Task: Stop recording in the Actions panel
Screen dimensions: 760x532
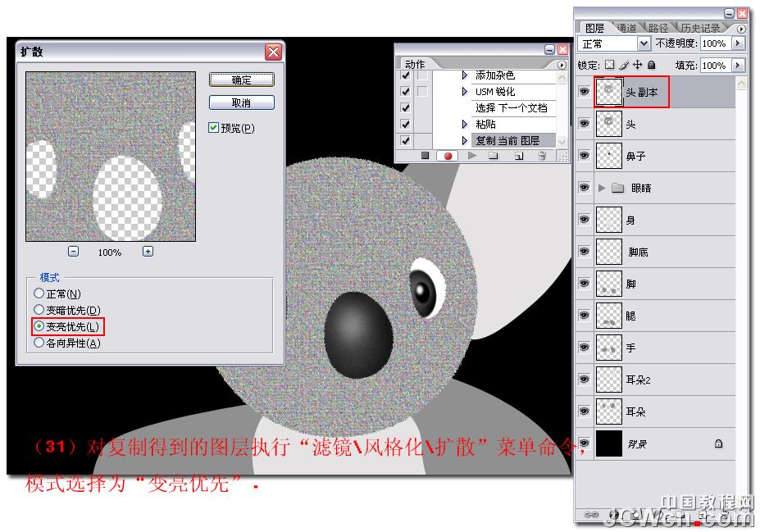Action: pyautogui.click(x=425, y=156)
